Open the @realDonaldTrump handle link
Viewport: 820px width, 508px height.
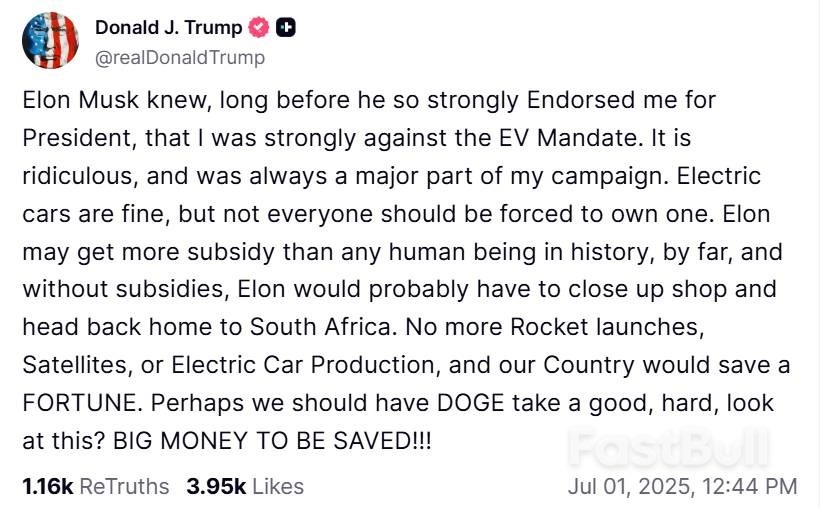click(180, 58)
